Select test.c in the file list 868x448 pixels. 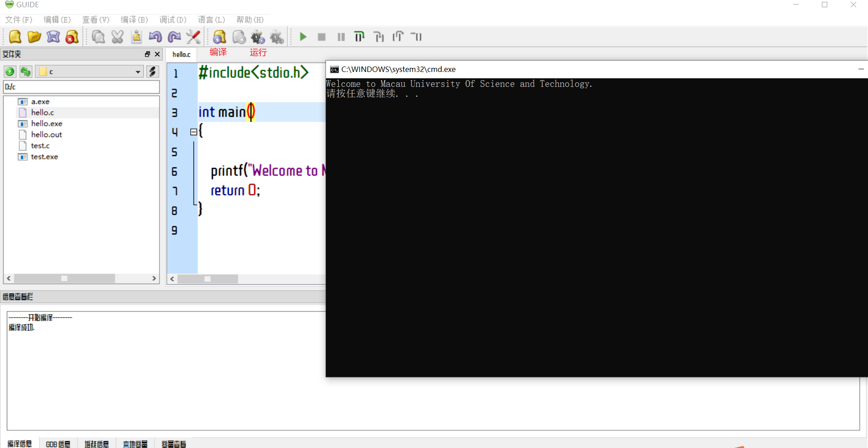[x=40, y=146]
